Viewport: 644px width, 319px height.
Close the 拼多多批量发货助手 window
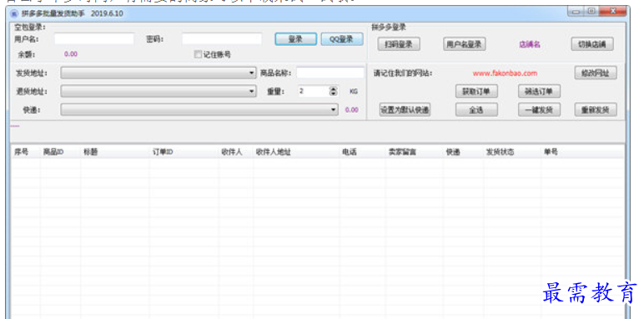click(612, 12)
